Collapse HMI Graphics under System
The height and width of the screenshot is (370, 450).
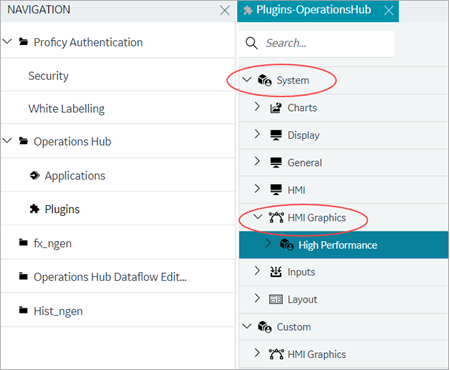pyautogui.click(x=258, y=217)
